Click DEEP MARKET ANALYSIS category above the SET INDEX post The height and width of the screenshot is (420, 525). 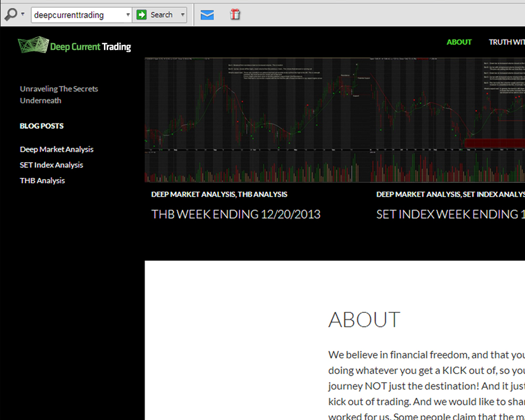point(418,195)
